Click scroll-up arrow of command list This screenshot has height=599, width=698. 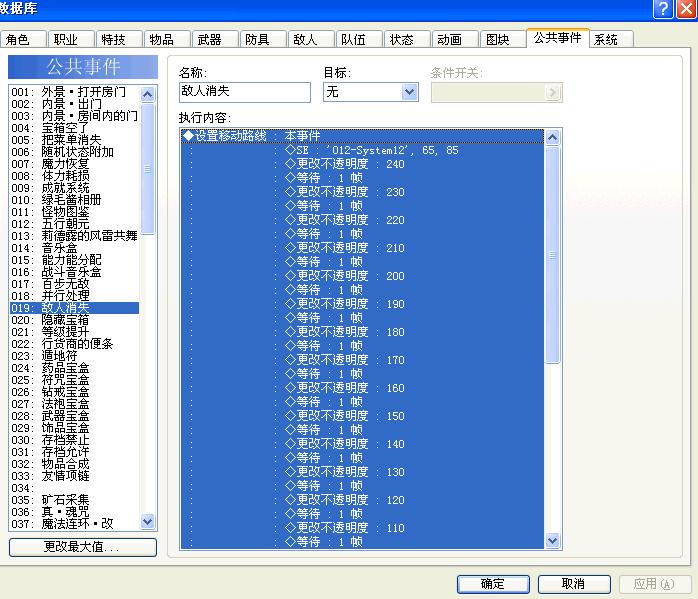tap(552, 137)
